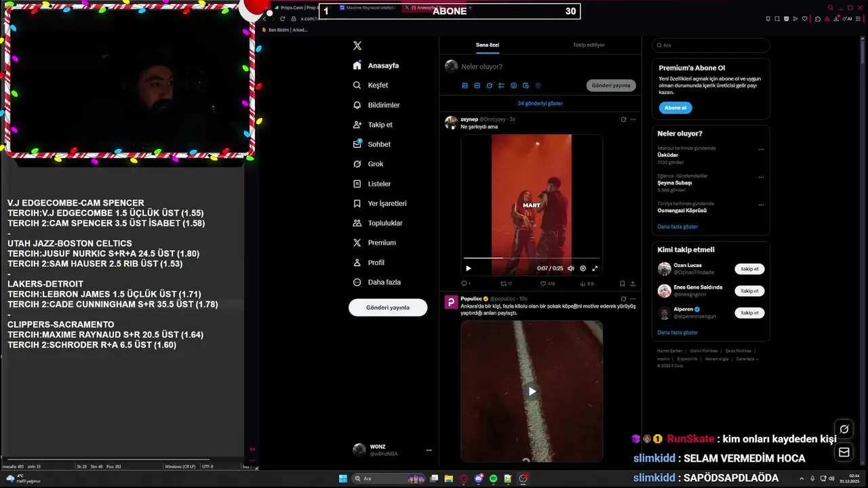Open Grok from the sidebar
Image resolution: width=868 pixels, height=488 pixels.
pos(368,164)
